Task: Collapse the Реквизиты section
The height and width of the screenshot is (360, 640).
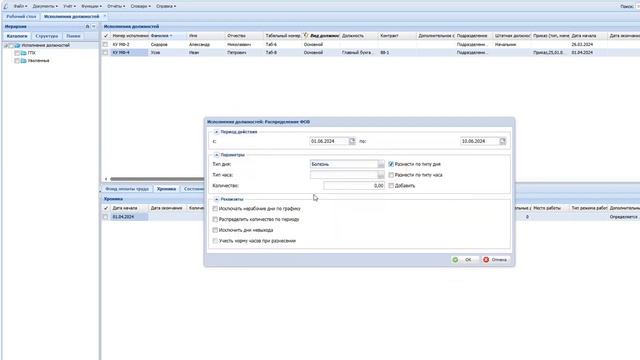Action: coord(216,199)
